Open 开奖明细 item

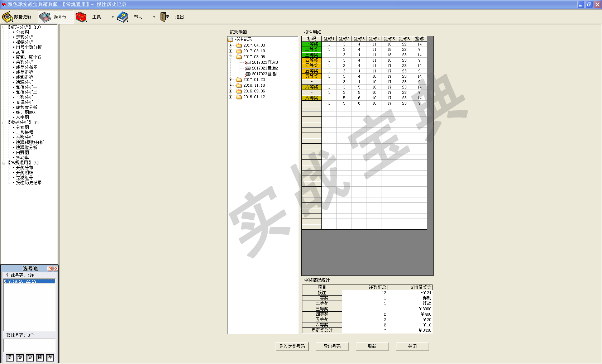tap(24, 173)
